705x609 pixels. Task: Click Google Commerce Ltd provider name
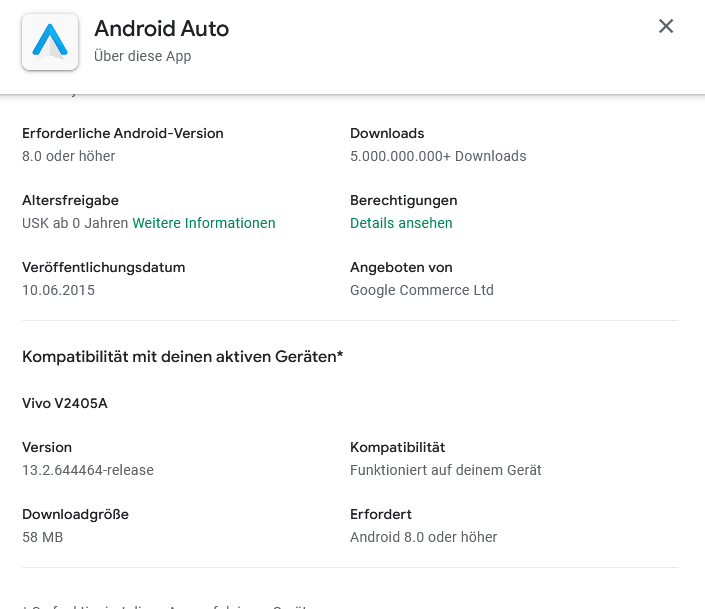(422, 290)
